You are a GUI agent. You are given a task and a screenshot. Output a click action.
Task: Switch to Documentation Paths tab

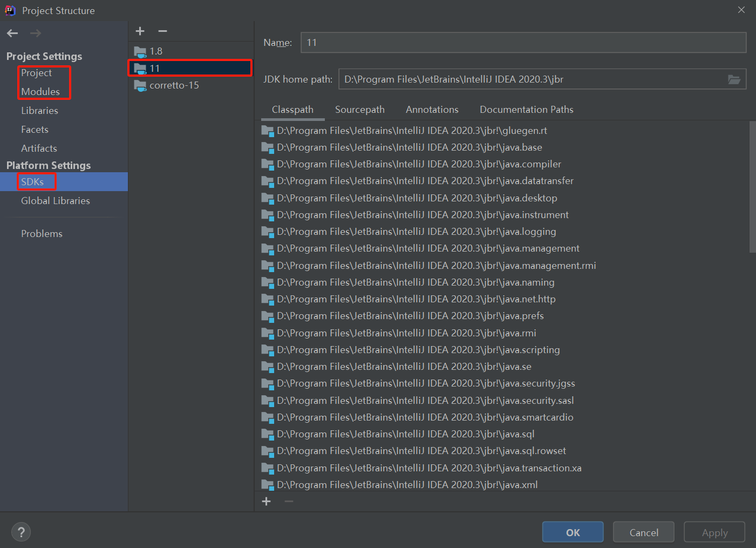[527, 110]
